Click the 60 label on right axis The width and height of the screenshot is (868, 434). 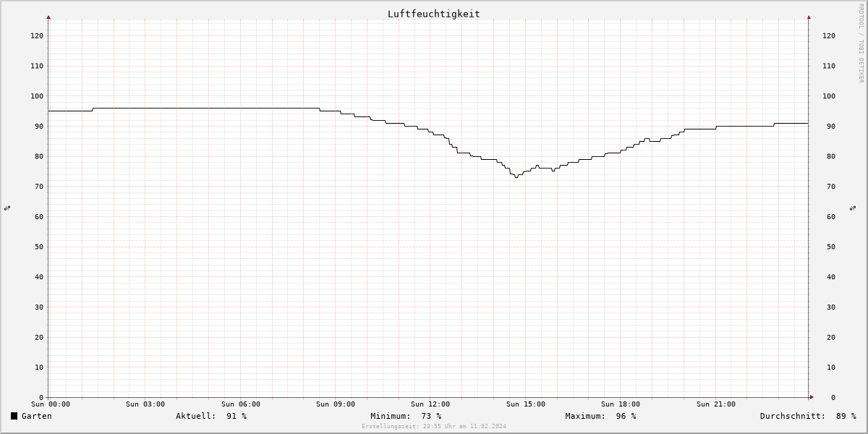coord(831,216)
